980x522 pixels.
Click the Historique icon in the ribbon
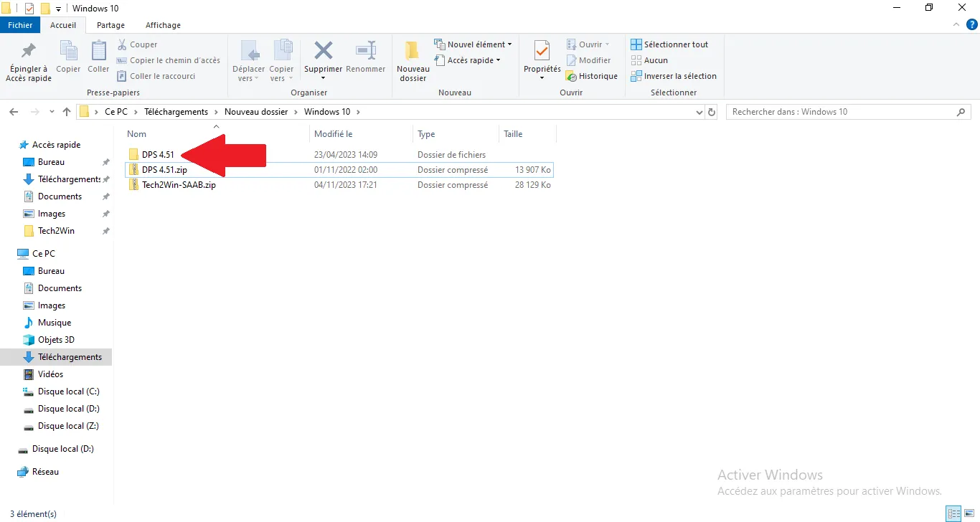[x=593, y=75]
